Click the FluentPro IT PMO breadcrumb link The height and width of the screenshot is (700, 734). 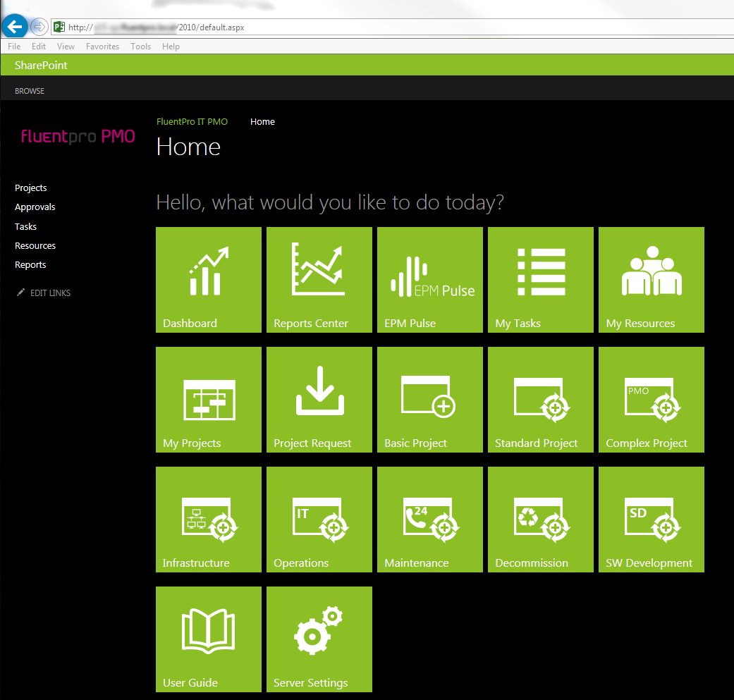(192, 122)
